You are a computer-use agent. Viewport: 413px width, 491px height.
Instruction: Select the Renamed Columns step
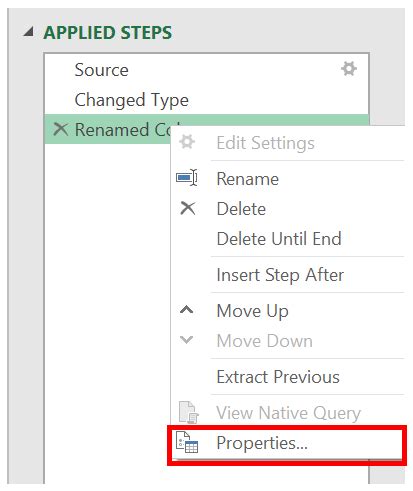pos(108,129)
